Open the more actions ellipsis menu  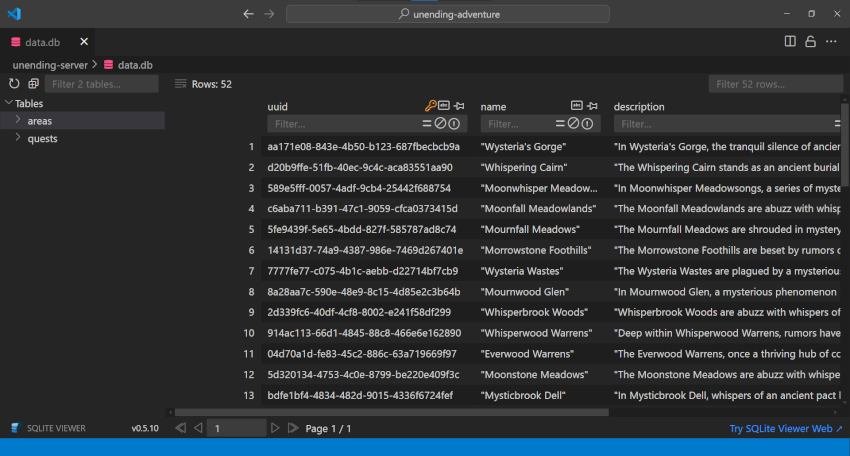[x=831, y=41]
